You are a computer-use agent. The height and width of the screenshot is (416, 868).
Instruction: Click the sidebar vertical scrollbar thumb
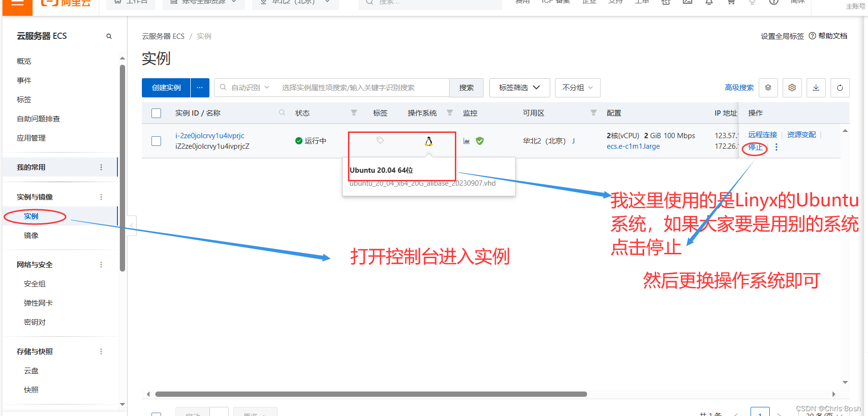click(122, 168)
